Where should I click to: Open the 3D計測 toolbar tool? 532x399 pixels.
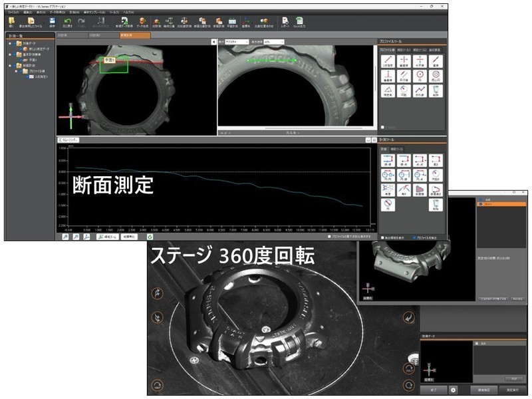click(x=157, y=23)
